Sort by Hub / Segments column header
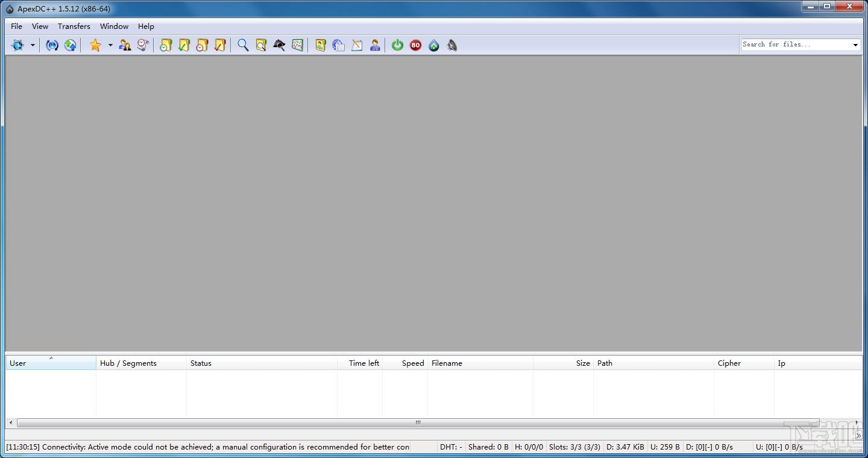This screenshot has width=868, height=458. pos(141,363)
